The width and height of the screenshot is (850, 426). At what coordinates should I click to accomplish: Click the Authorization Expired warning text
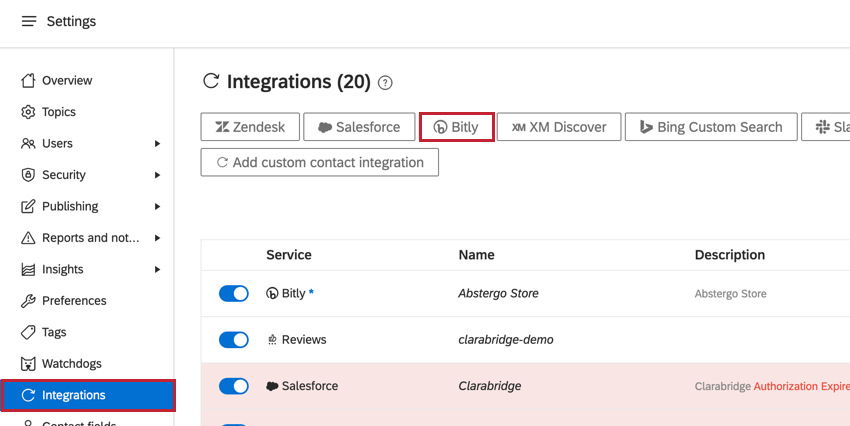click(802, 386)
